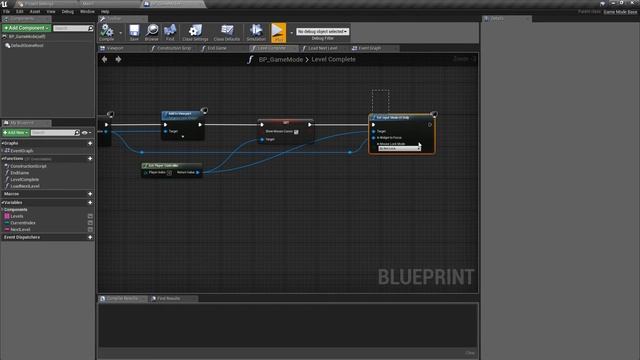Screen dimensions: 640x360
Task: Open the My Blueprint eye view options
Action: (x=85, y=133)
